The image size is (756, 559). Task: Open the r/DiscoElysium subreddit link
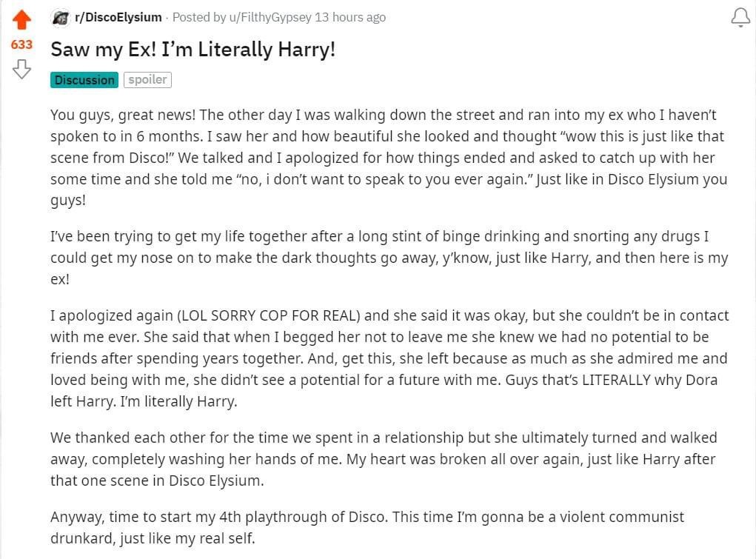[x=118, y=17]
